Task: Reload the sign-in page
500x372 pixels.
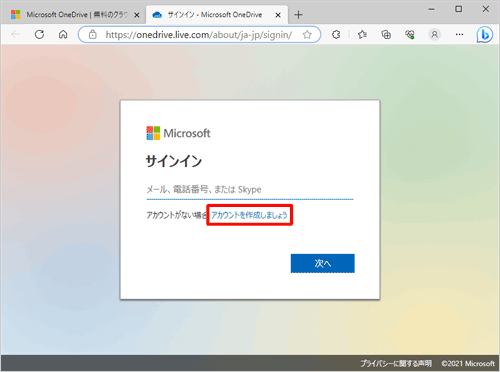Action: click(x=39, y=34)
